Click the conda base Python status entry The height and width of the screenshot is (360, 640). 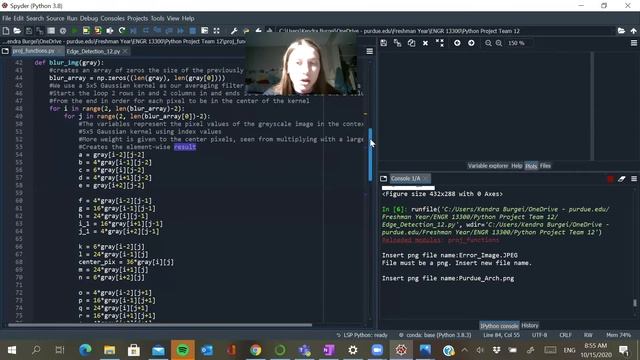(x=435, y=335)
